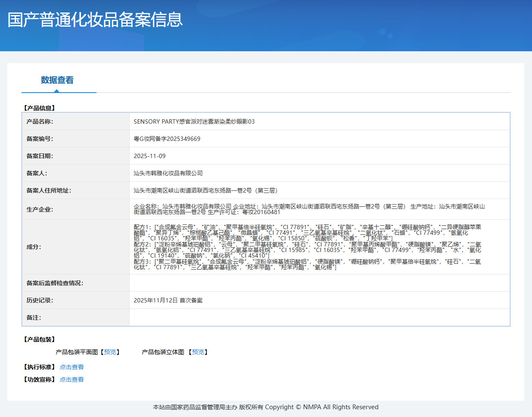Image resolution: width=532 pixels, height=417 pixels.
Task: Select the 【功效宣称】 heading
Action: pos(39,380)
